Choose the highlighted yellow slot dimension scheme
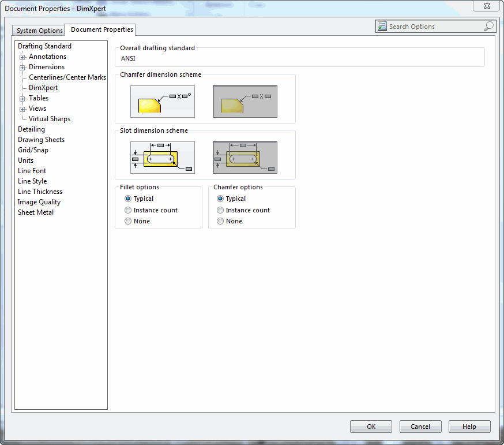Viewport: 504px width, 445px height. [x=162, y=158]
